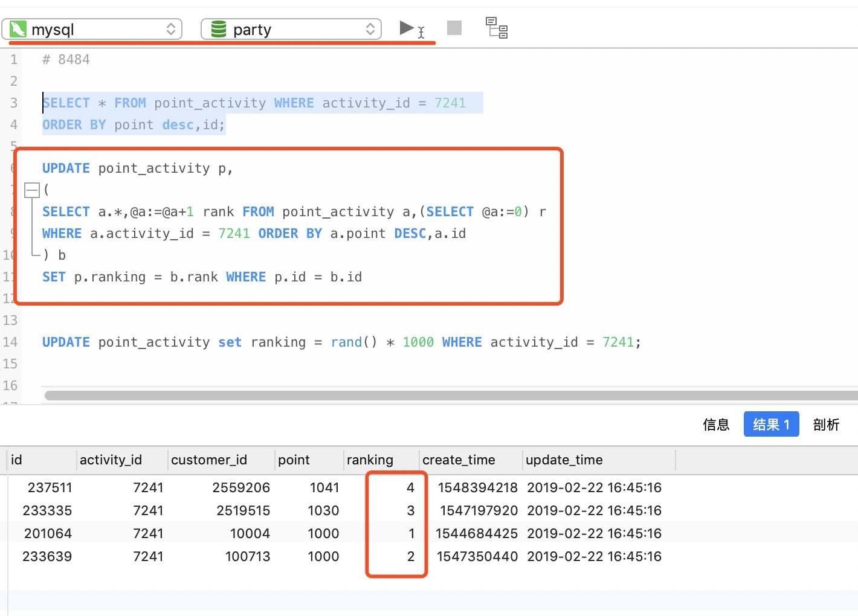Select create_time cell 1547197920
The height and width of the screenshot is (616, 858).
point(479,510)
